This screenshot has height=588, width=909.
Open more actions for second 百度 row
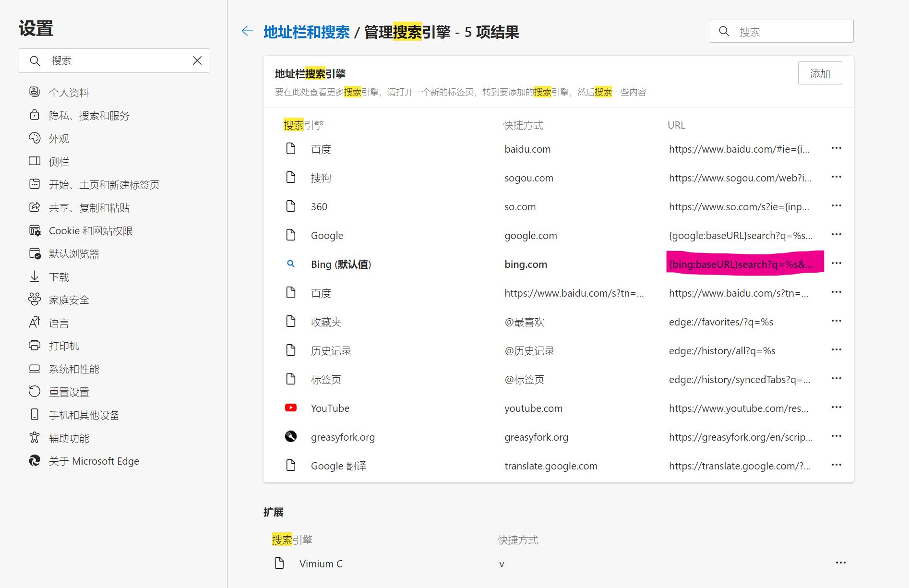836,292
